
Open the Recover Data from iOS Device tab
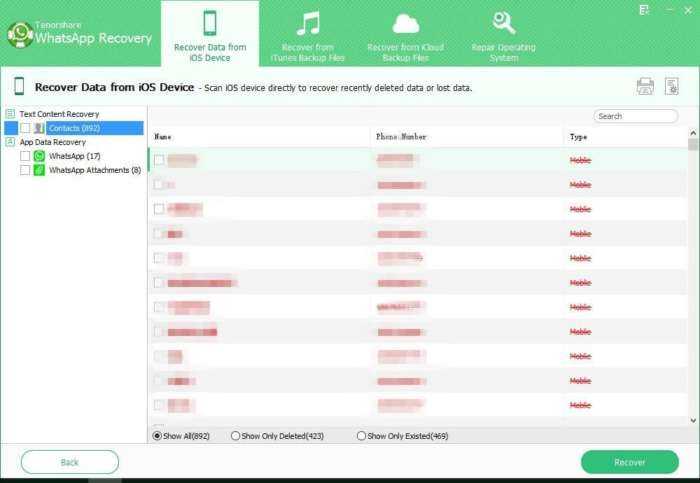point(210,34)
